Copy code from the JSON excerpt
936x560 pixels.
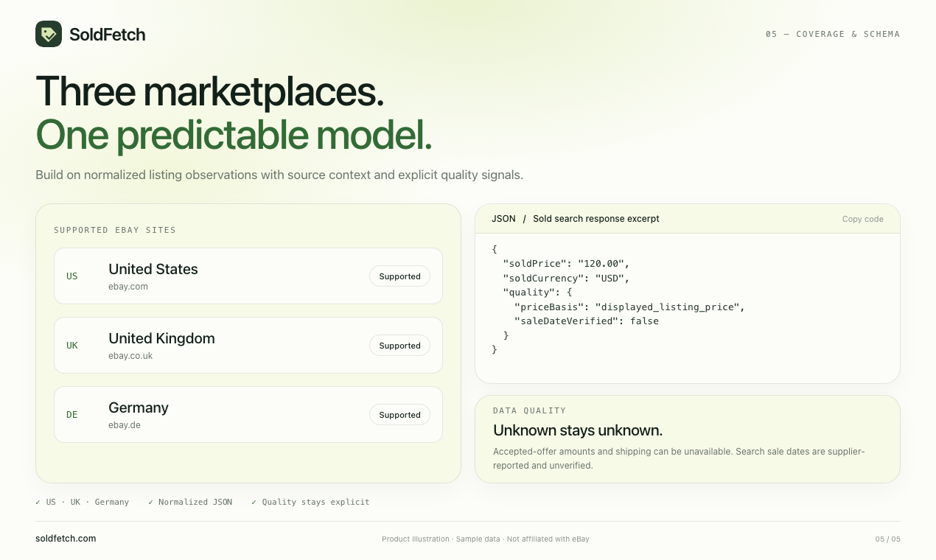pos(862,219)
